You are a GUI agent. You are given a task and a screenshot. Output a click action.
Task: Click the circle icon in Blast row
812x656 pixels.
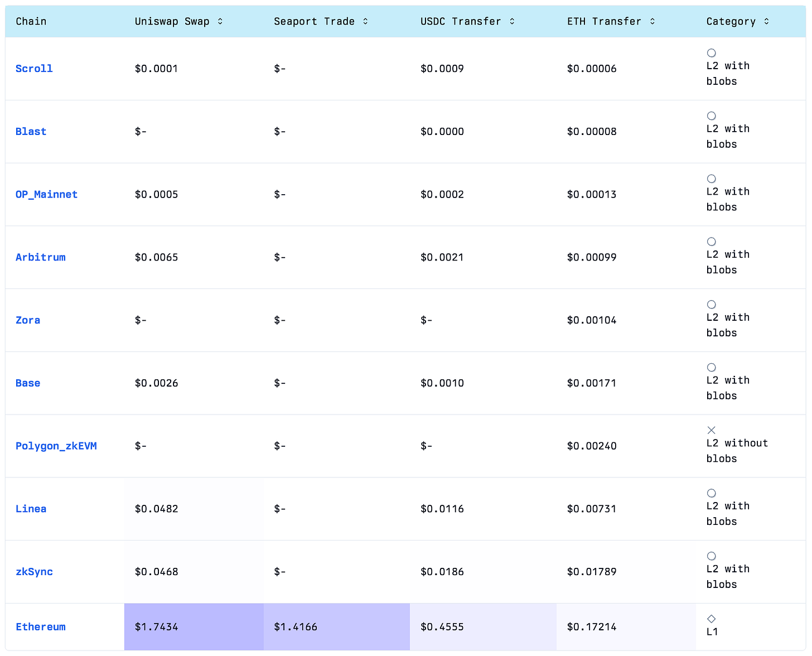click(712, 116)
